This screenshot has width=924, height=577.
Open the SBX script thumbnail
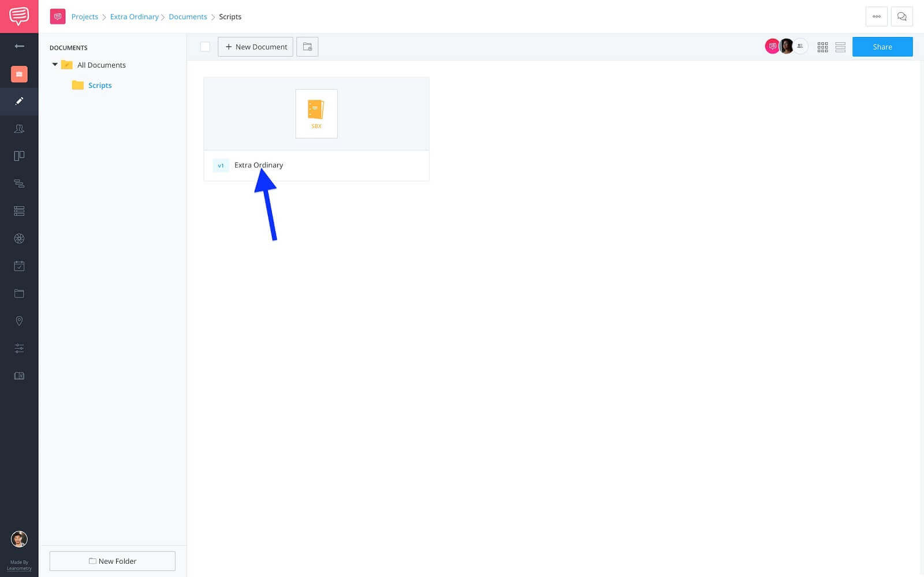[x=316, y=114]
